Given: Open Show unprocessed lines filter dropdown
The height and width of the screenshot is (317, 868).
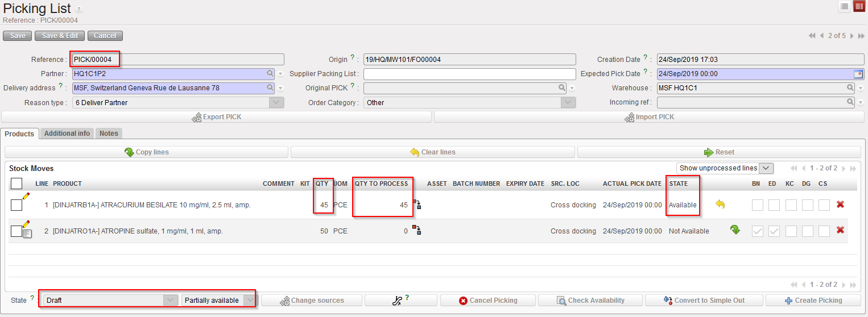Looking at the screenshot, I should tap(766, 168).
